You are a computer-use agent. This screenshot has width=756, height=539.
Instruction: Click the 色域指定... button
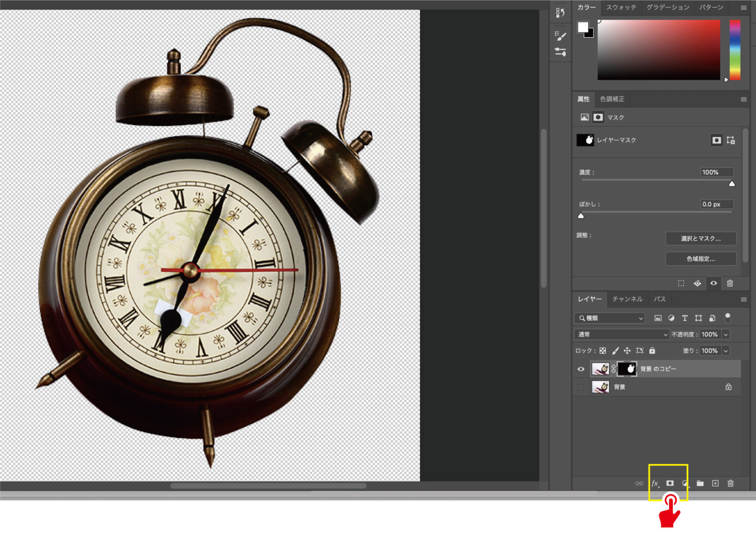pos(700,259)
